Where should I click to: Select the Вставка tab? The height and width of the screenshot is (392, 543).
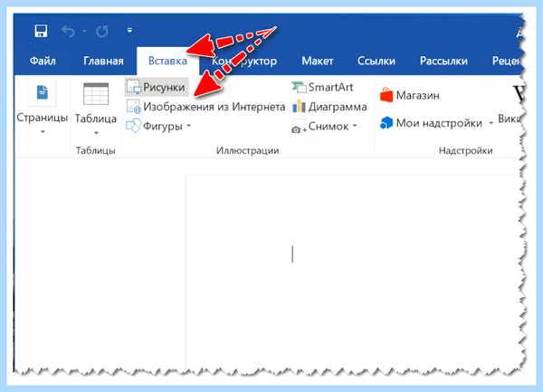[167, 61]
